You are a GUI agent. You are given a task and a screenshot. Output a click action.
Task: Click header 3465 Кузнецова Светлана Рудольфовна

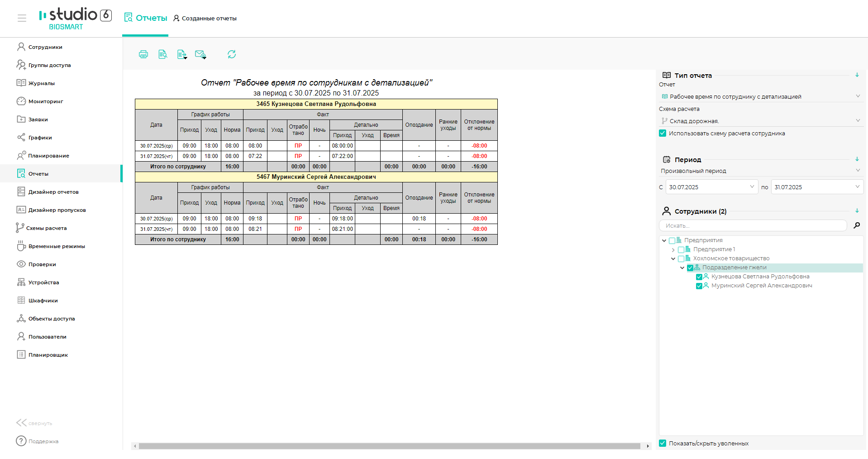coord(316,104)
